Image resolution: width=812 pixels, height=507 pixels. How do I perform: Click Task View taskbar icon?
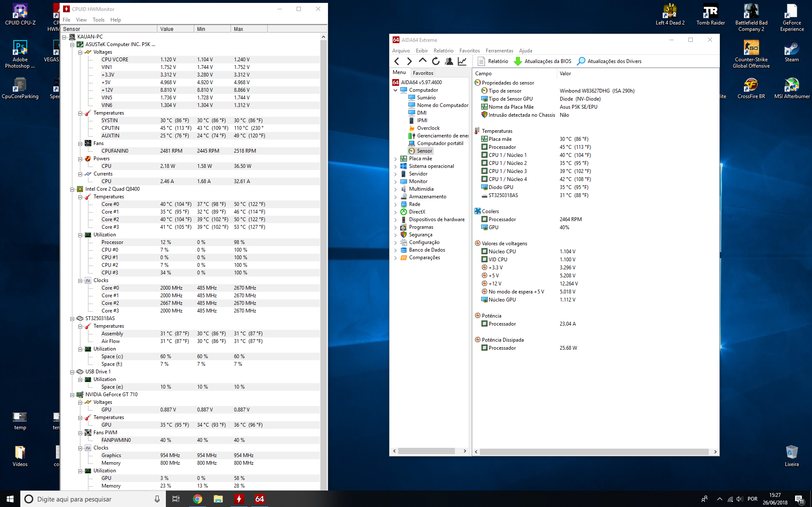(x=176, y=499)
